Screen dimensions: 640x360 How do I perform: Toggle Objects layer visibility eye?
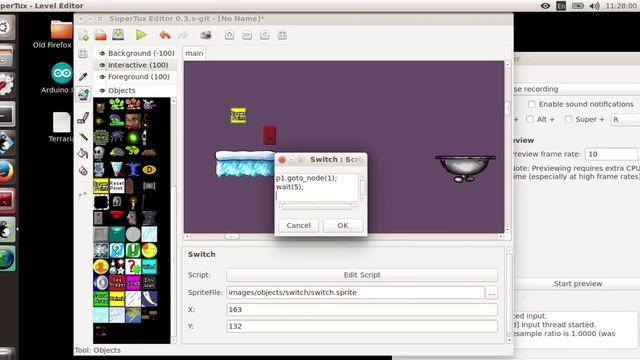click(x=102, y=90)
